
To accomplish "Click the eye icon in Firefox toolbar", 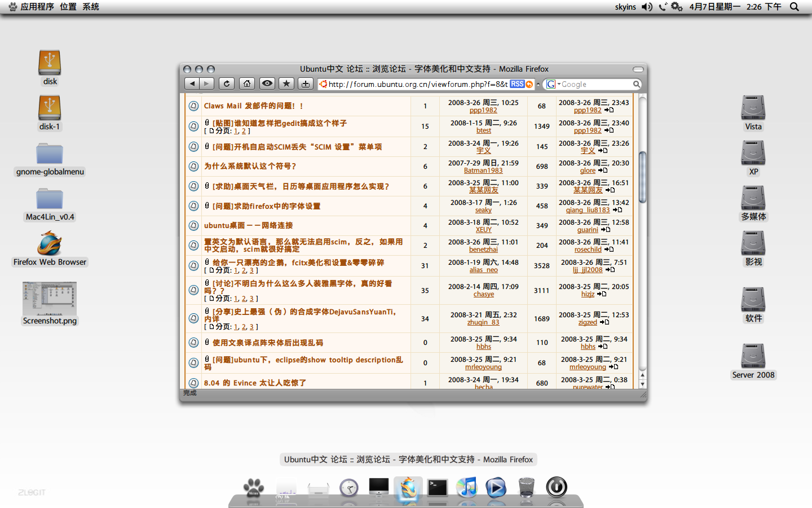I will (267, 84).
